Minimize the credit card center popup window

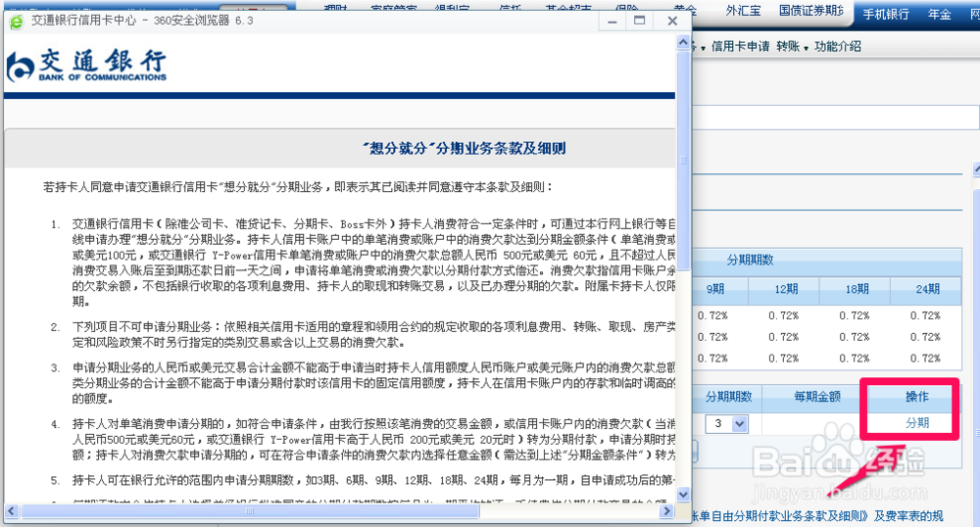(612, 22)
